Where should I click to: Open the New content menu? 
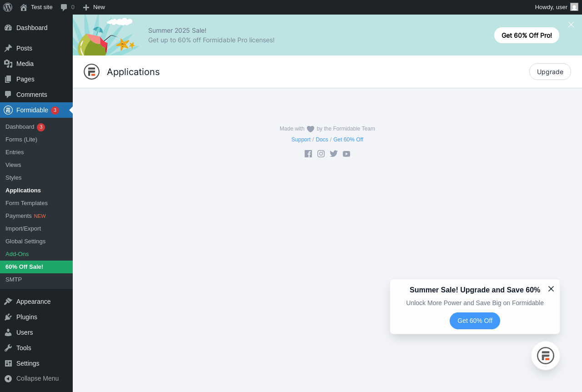point(94,7)
